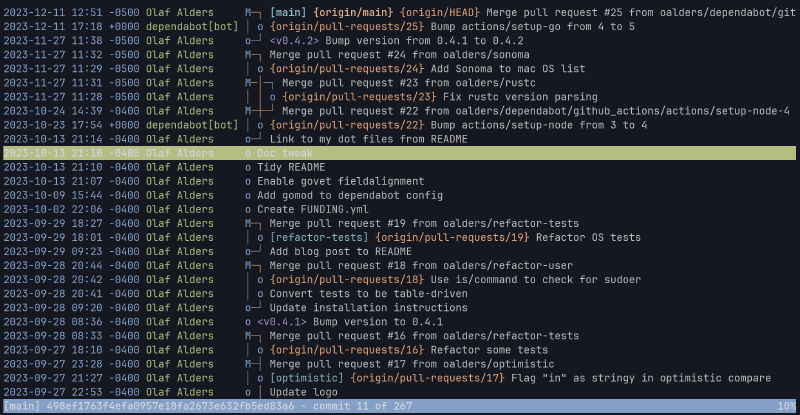The width and height of the screenshot is (800, 415).
Task: Select the [optimistic] branch label
Action: (x=306, y=378)
